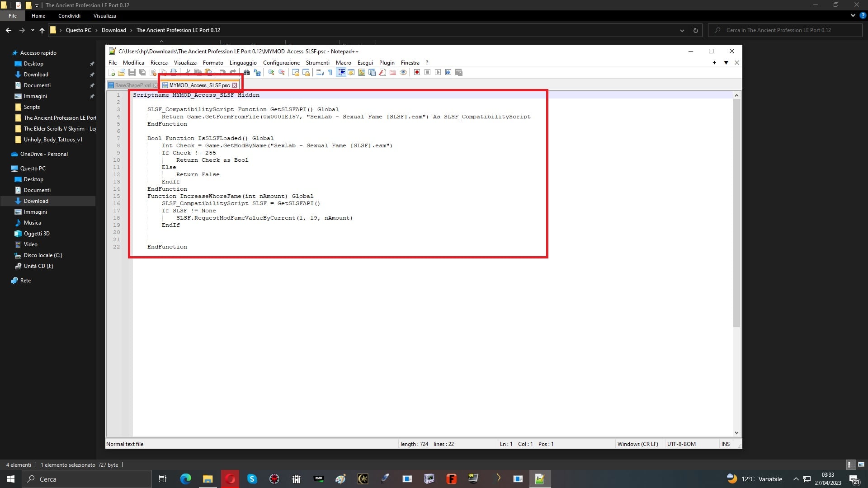
Task: Save the current file in Notepad++
Action: [x=132, y=72]
